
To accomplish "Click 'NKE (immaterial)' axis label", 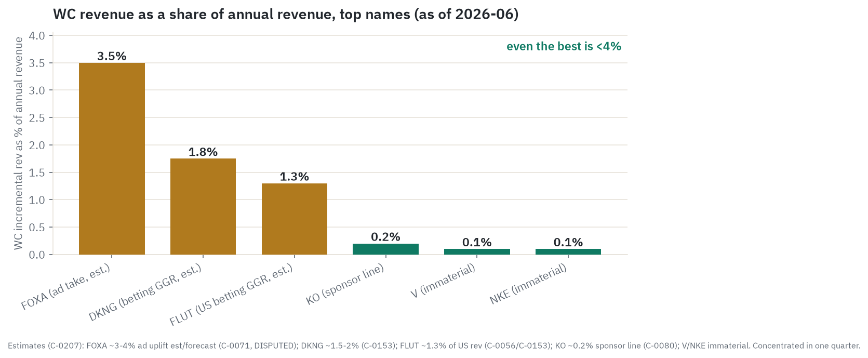I will click(528, 284).
